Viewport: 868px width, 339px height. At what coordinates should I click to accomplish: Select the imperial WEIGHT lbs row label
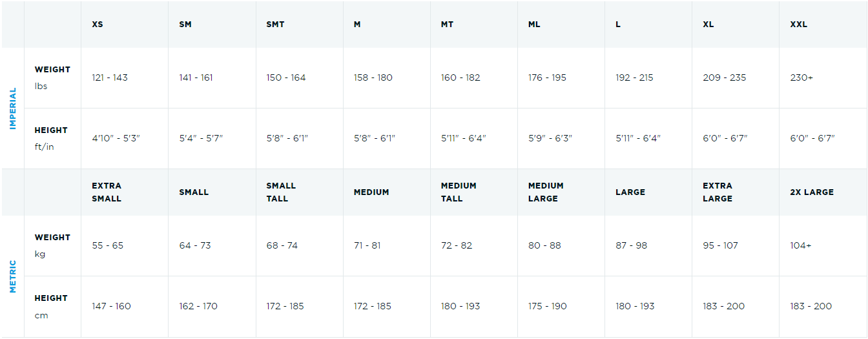tap(52, 77)
